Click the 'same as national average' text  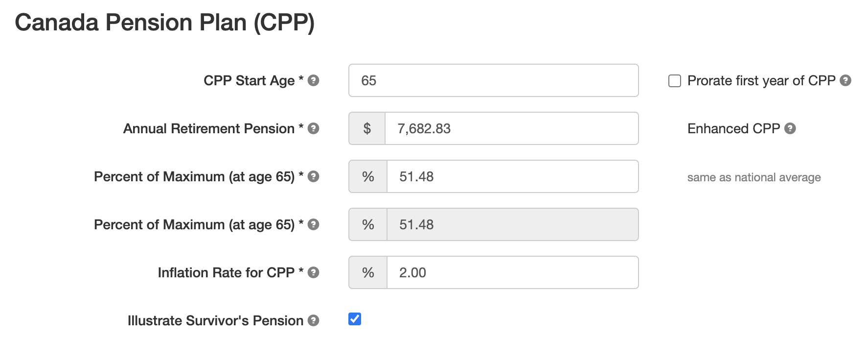(753, 177)
